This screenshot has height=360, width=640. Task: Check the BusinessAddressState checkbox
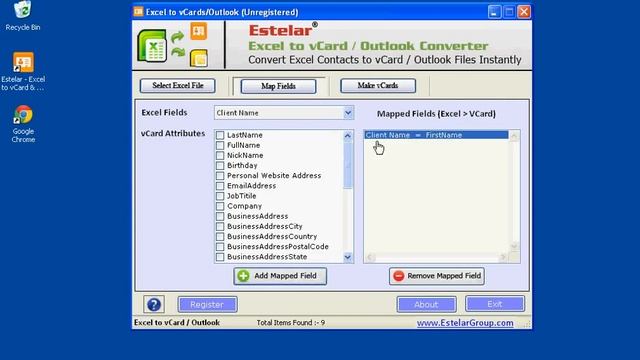(220, 257)
